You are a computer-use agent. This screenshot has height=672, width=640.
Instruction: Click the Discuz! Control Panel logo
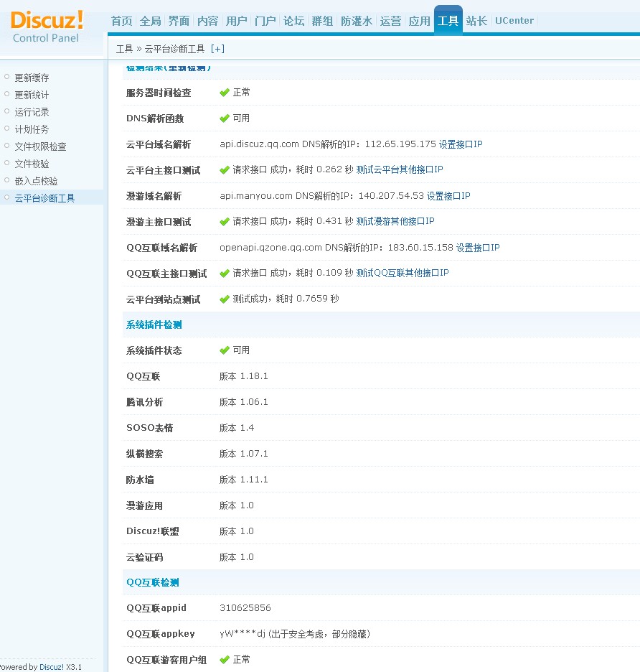tap(46, 27)
